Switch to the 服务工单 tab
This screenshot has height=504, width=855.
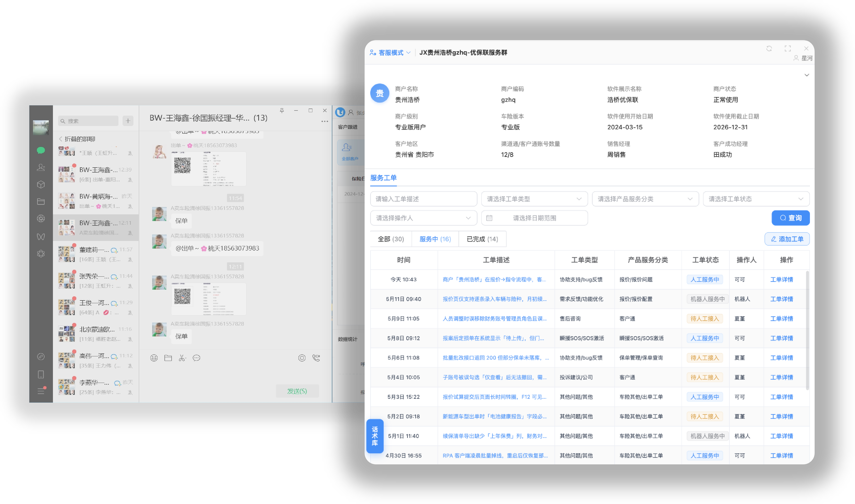point(384,178)
